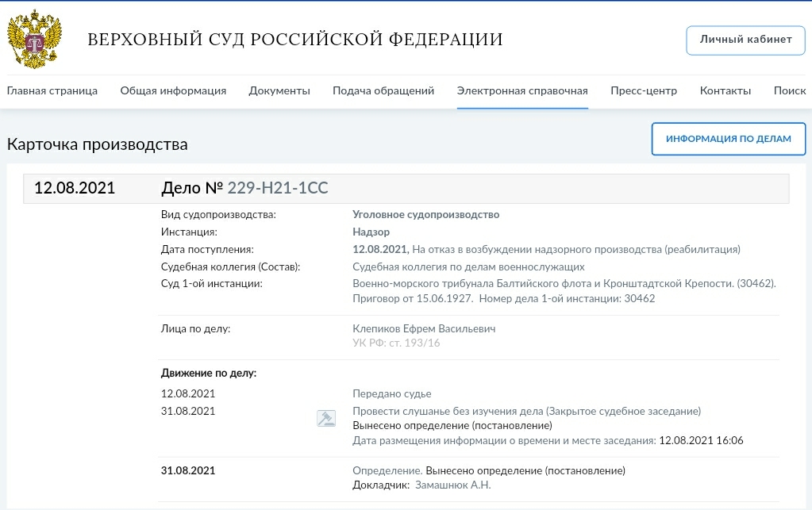Open Электронная справочная tab

coord(522,90)
